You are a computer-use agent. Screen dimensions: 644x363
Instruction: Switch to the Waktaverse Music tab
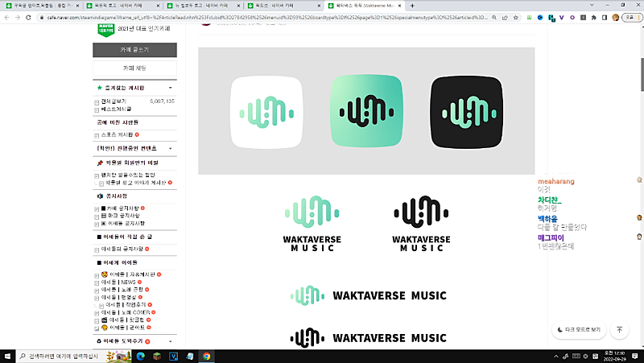365,6
